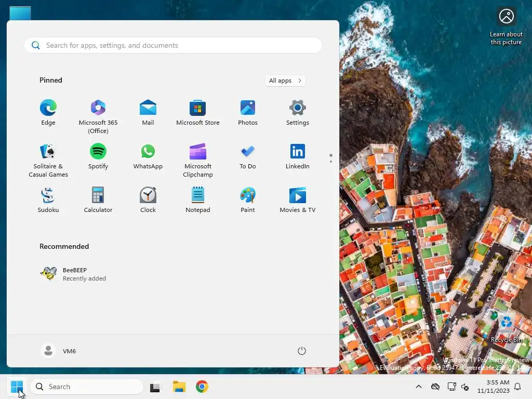Viewport: 532px width, 399px height.
Task: Expand the All apps list
Action: pyautogui.click(x=285, y=81)
